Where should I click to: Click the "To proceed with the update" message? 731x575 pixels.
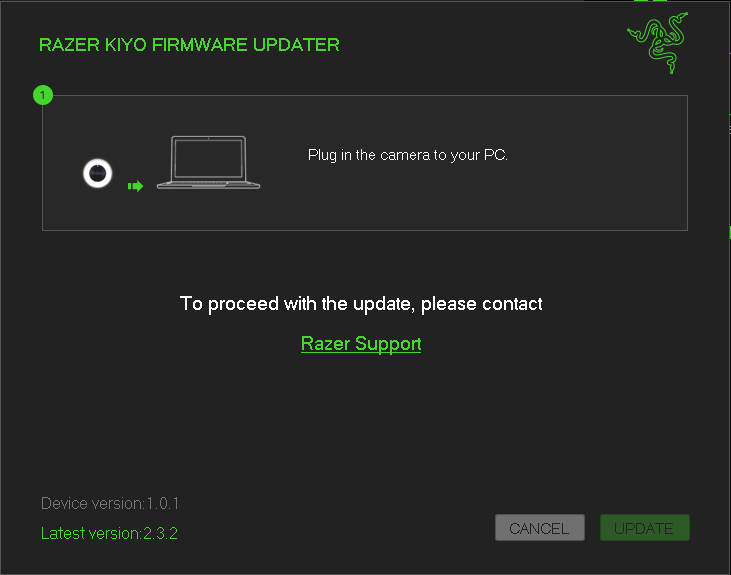click(361, 304)
